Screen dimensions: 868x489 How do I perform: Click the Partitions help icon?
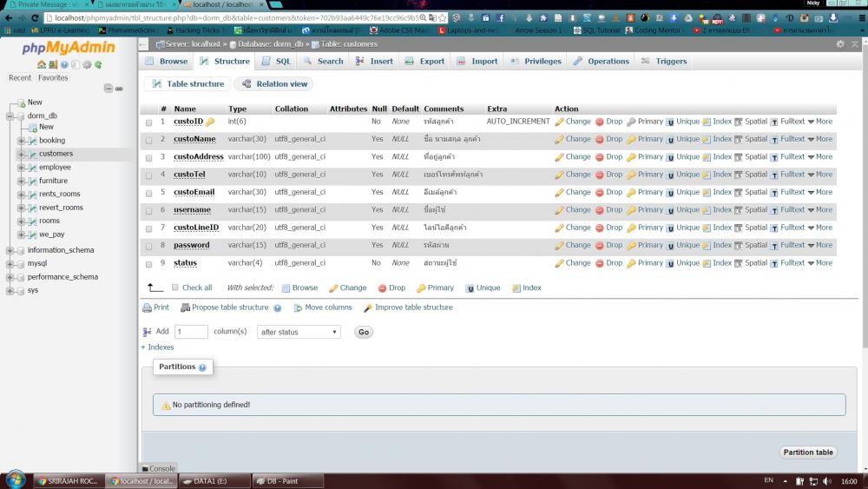coord(202,367)
